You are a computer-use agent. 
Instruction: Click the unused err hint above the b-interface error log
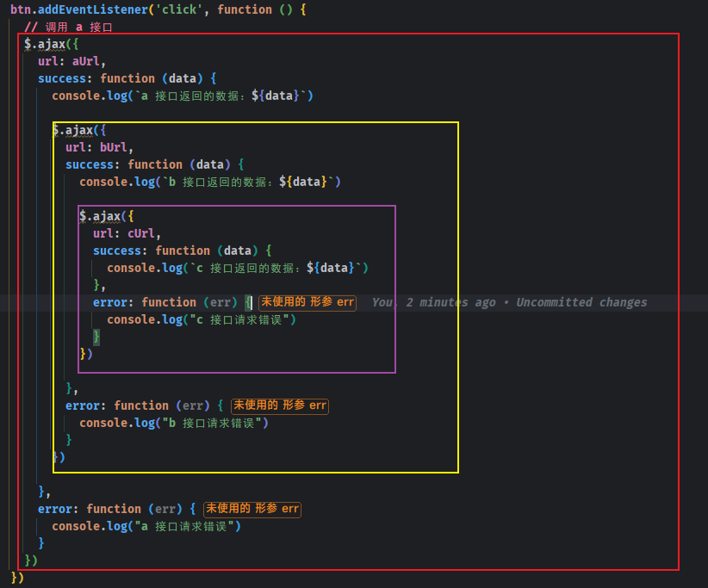279,405
